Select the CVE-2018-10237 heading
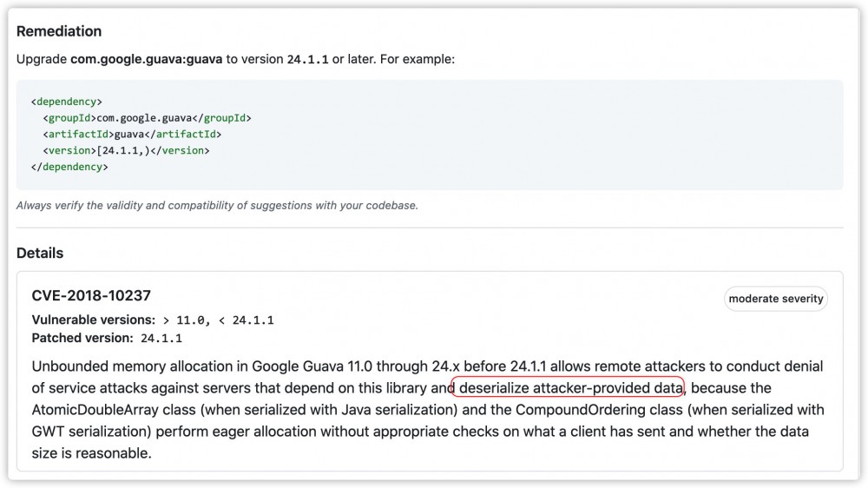Screen dimensions: 868x488 [91, 295]
